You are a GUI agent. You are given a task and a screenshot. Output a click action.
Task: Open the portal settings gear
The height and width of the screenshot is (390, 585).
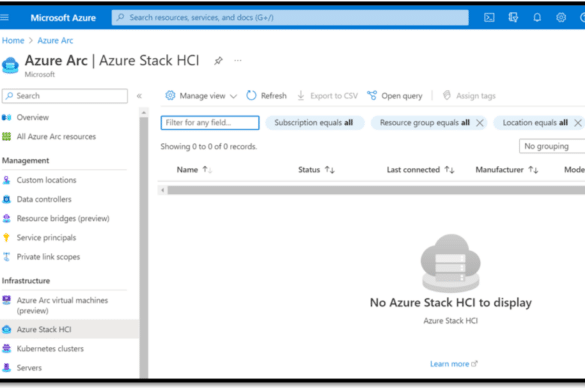click(x=561, y=18)
